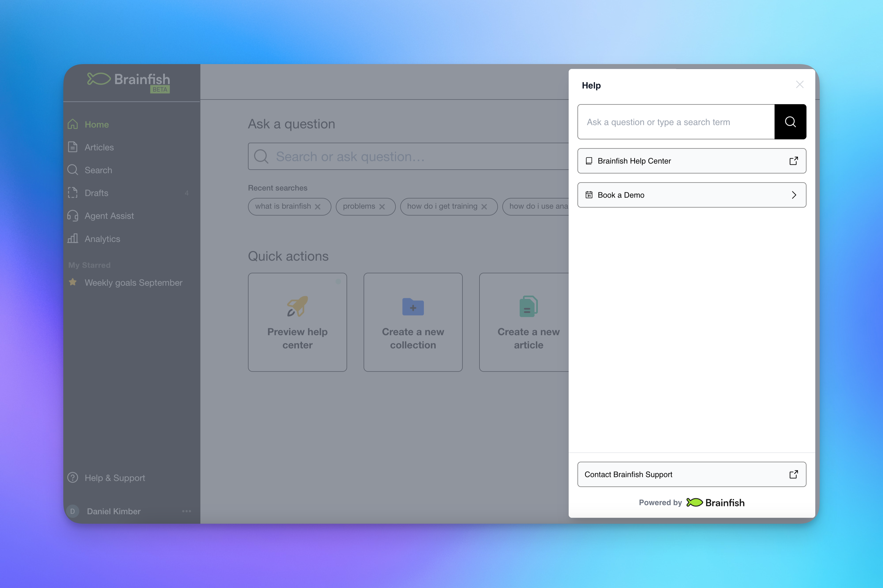Remove 'how do i get training' chip

pyautogui.click(x=484, y=207)
